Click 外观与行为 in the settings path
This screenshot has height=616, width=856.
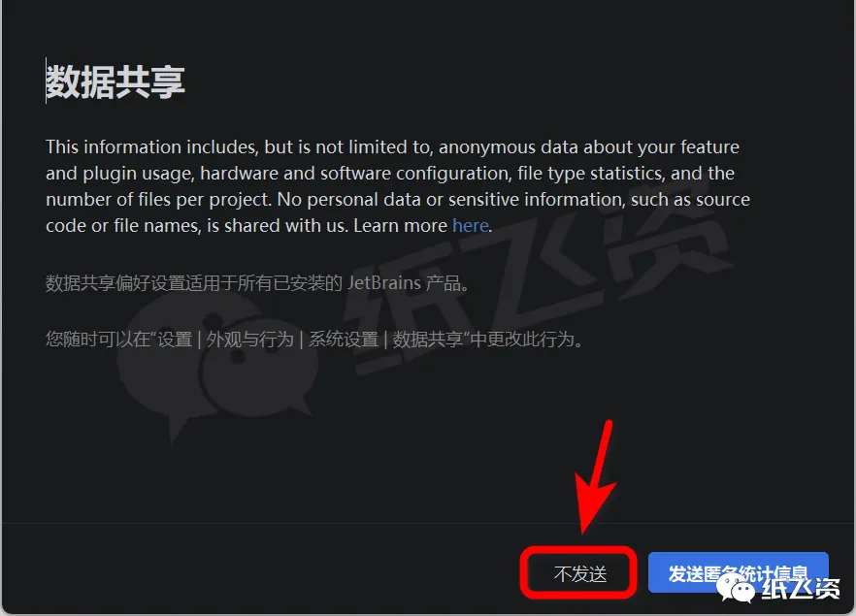(250, 340)
